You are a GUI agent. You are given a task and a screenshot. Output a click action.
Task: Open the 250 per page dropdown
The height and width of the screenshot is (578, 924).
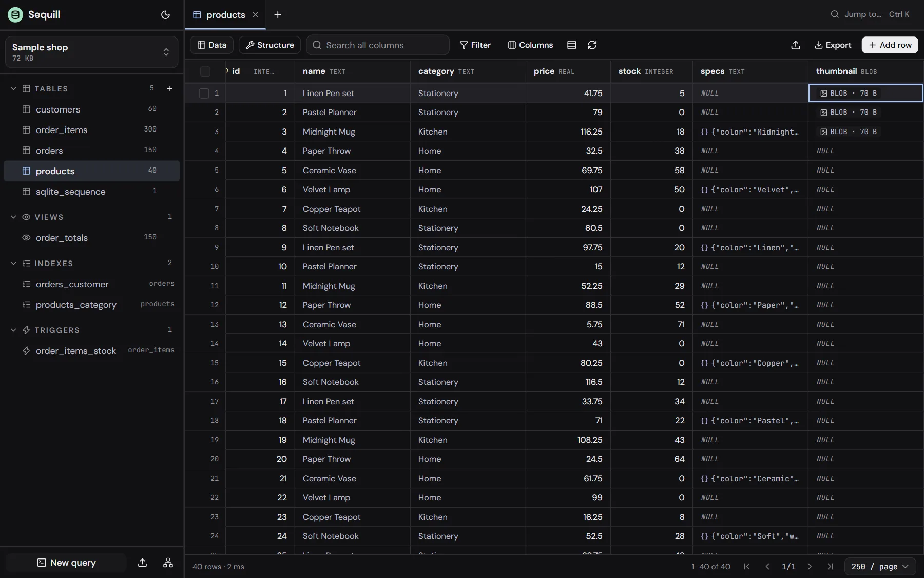(880, 566)
